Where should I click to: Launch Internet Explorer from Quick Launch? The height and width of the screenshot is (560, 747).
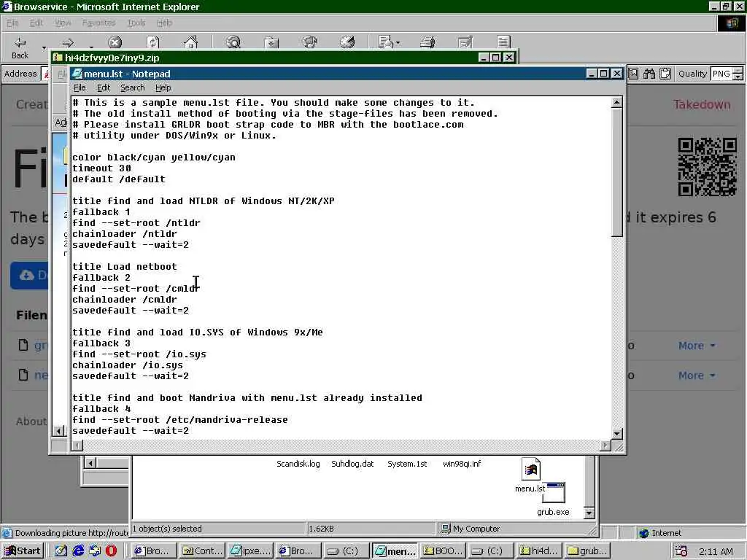(78, 551)
